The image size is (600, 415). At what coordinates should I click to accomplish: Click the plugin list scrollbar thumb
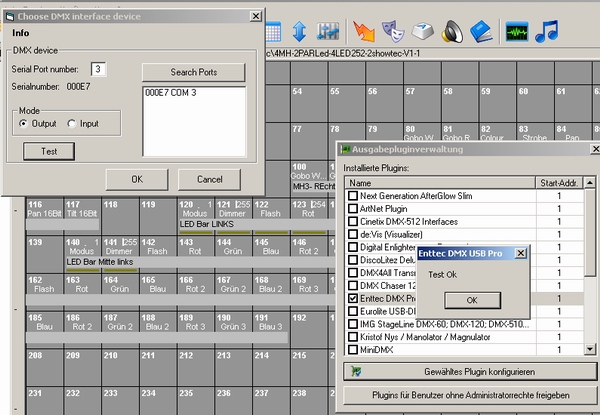[590, 231]
